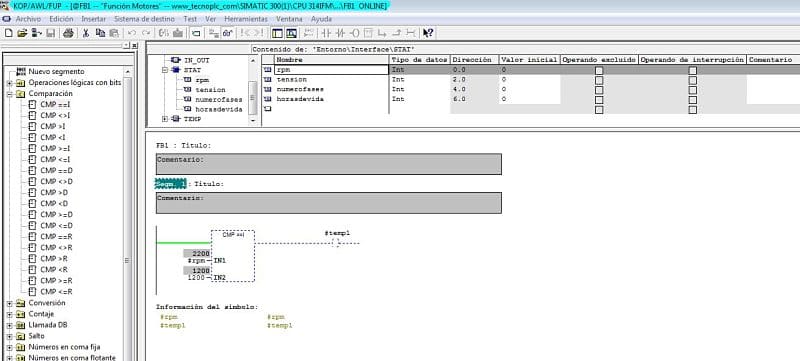Check Operando de interrupción for horasdevida row
Image resolution: width=800 pixels, height=361 pixels.
[x=692, y=99]
